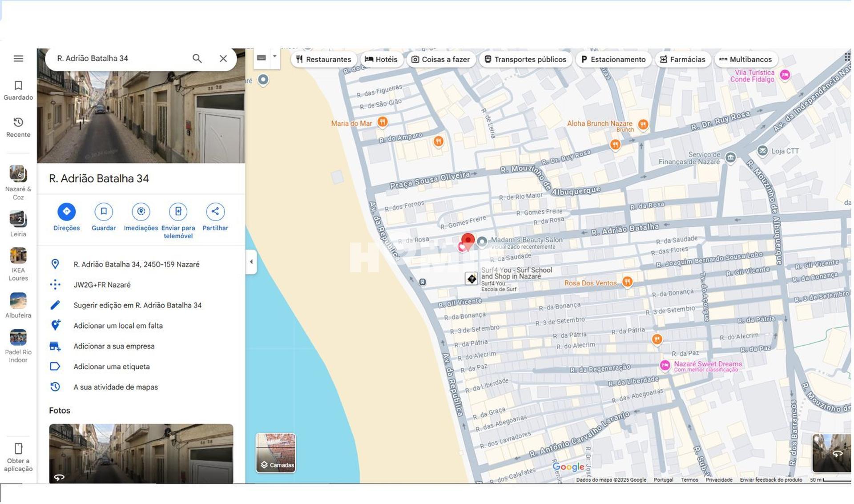This screenshot has height=504, width=854.
Task: Click the search text field
Action: [x=120, y=59]
